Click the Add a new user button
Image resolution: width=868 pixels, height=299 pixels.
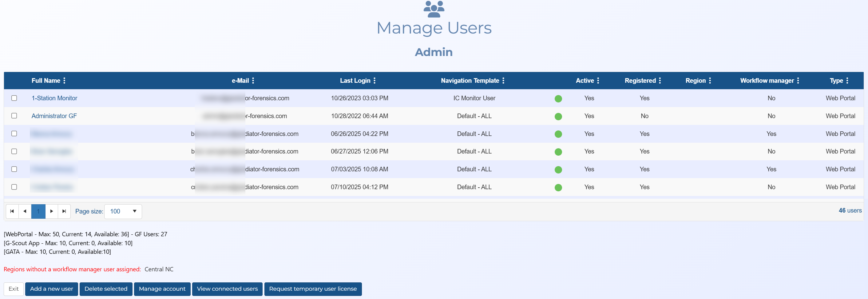(51, 289)
